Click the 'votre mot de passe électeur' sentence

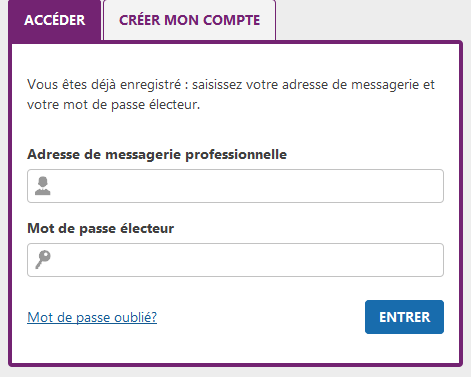113,105
